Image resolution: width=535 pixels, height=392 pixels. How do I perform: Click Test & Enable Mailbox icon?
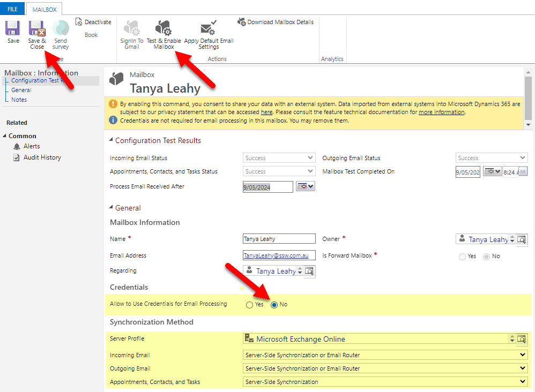[x=164, y=28]
